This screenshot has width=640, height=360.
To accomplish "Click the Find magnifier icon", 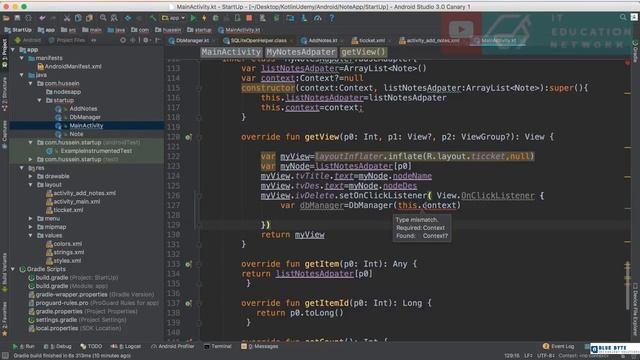I will (x=103, y=18).
